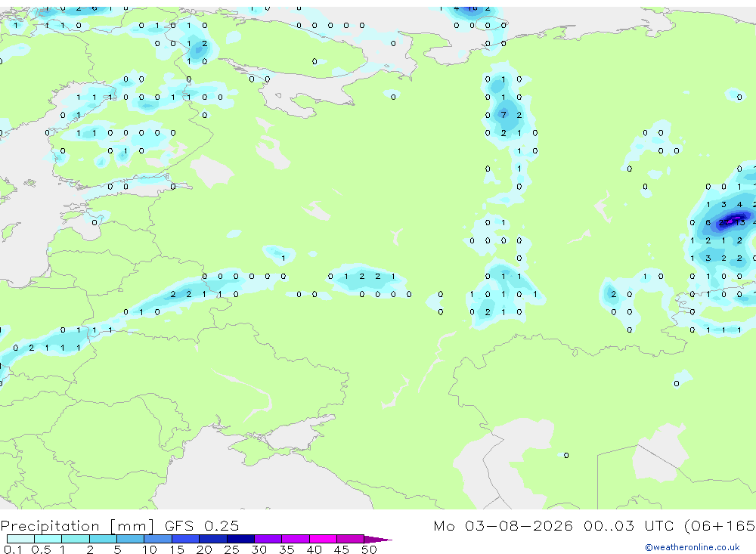
Task: Select the 5–10 mm legend color box
Action: 131,539
